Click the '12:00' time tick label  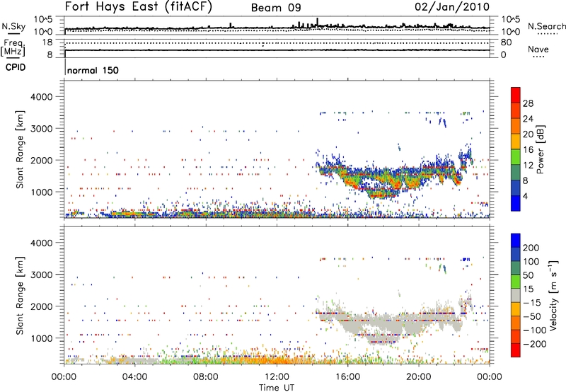[x=277, y=377]
